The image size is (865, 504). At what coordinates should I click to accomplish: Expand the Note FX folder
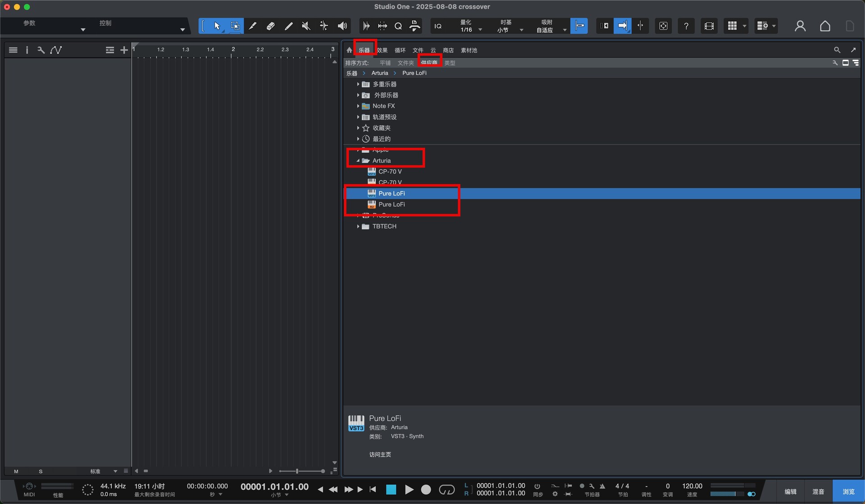pos(358,106)
